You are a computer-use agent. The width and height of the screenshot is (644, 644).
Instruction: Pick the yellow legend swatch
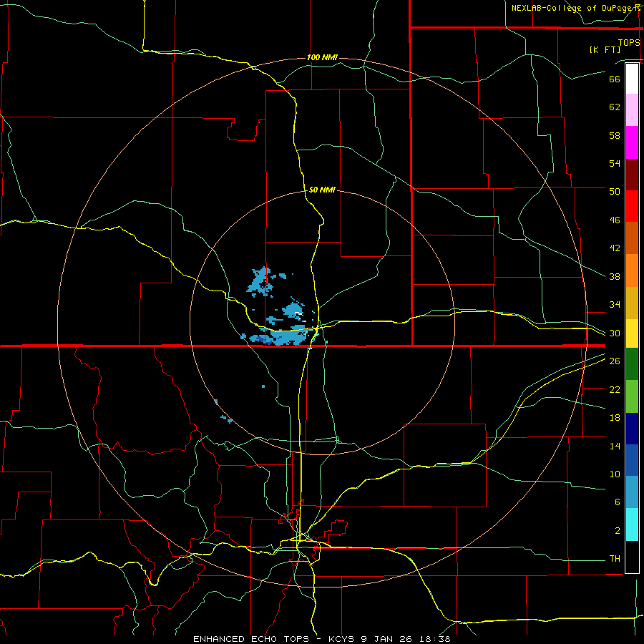click(632, 333)
